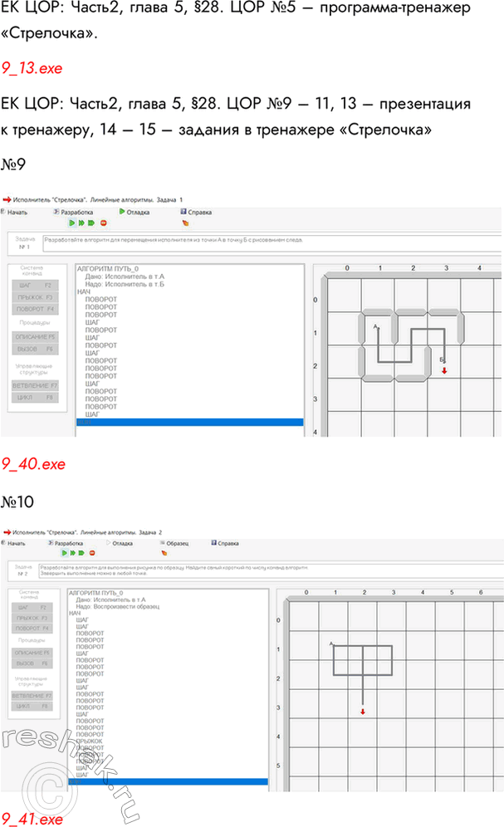
Task: Open the 9_13.exe link
Action: 31,68
